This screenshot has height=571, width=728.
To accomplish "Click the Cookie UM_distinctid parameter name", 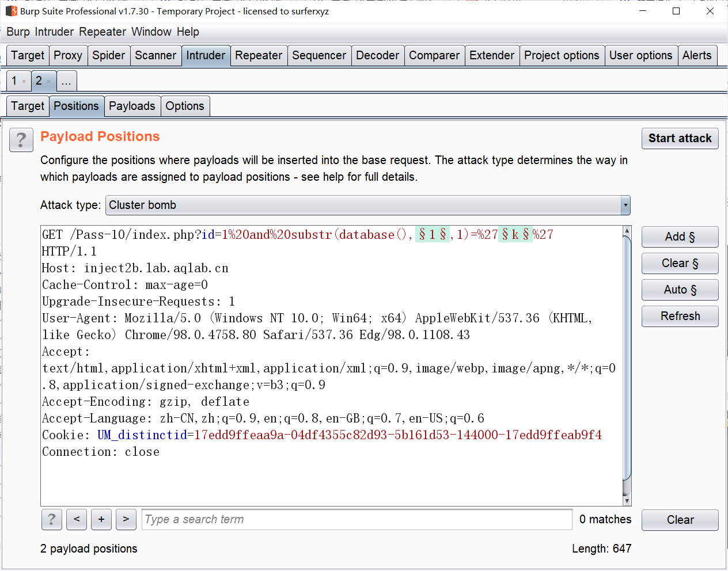I will 142,435.
